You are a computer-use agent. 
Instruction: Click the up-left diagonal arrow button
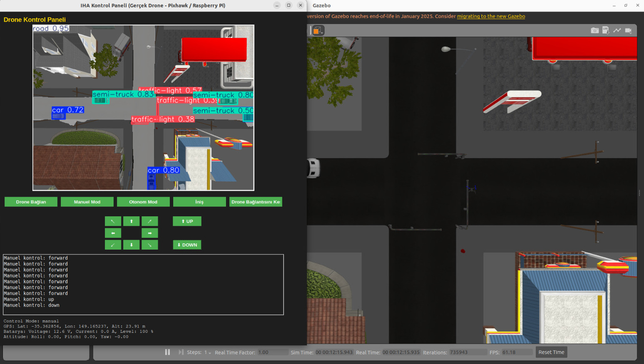point(113,221)
